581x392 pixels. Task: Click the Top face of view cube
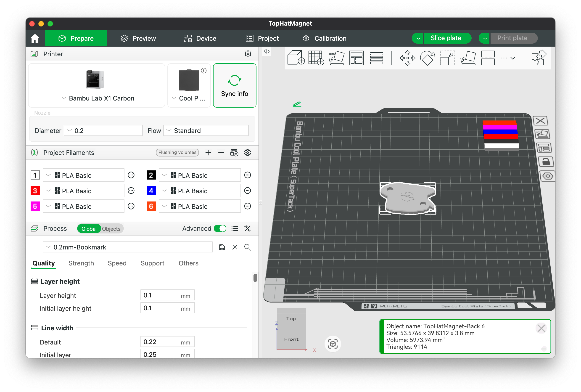pyautogui.click(x=291, y=318)
